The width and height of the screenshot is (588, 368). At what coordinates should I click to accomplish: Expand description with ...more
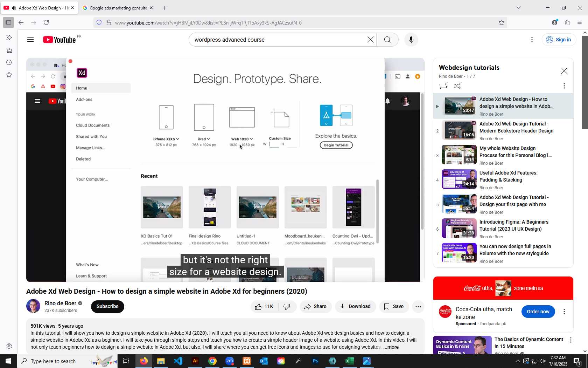pyautogui.click(x=391, y=347)
